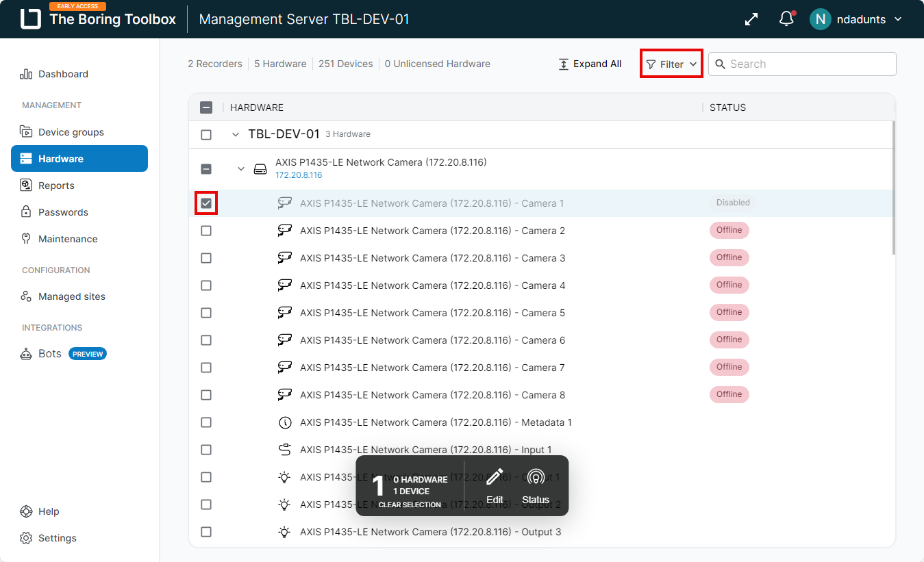Click the Camera 5 camera icon
924x562 pixels.
[285, 313]
